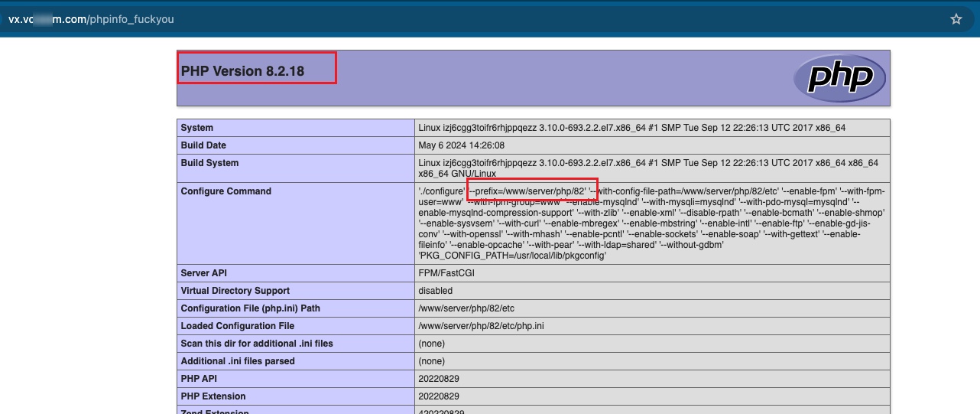Click the PHP logo image
This screenshot has width=980, height=414.
coord(839,77)
